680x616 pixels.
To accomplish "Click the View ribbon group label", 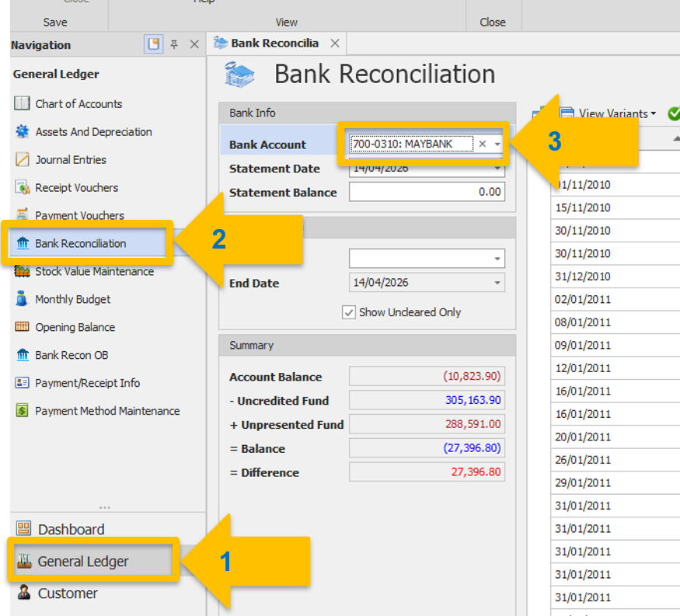I will click(286, 22).
